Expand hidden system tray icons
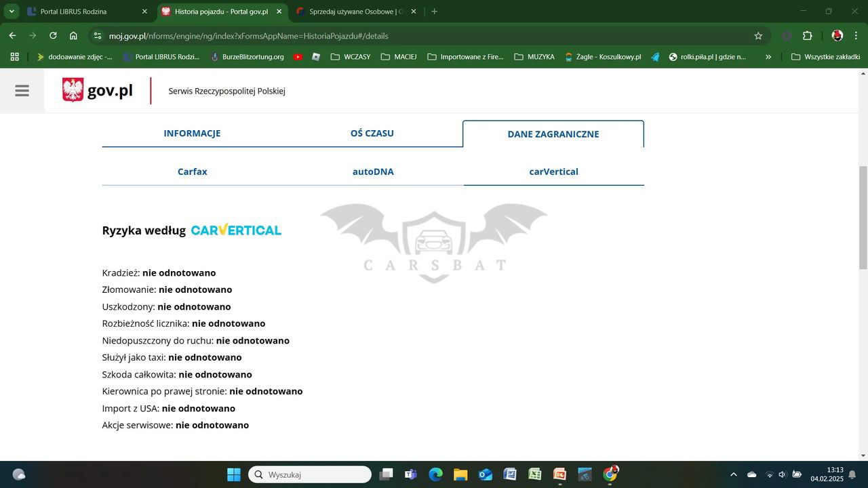Screen dimensions: 868x488 click(733, 474)
